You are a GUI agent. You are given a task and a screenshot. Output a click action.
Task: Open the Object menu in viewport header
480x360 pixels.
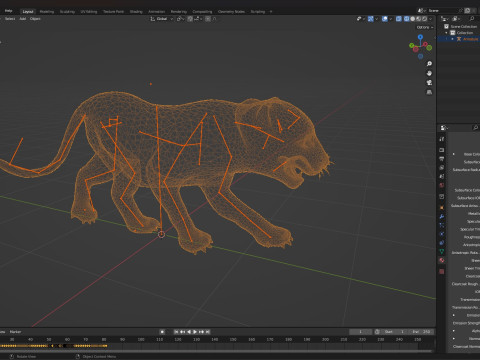[35, 19]
